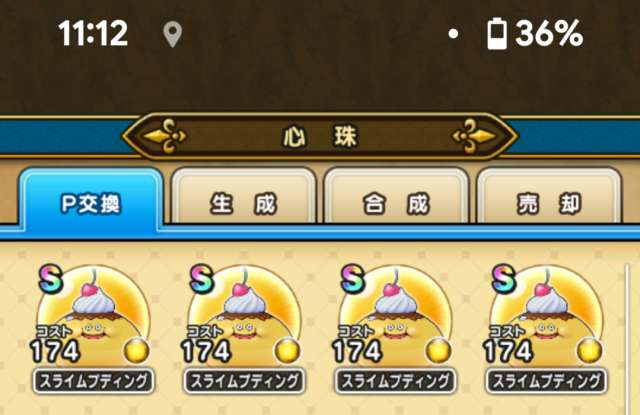Tap the 11:12 clock in status bar

(93, 33)
